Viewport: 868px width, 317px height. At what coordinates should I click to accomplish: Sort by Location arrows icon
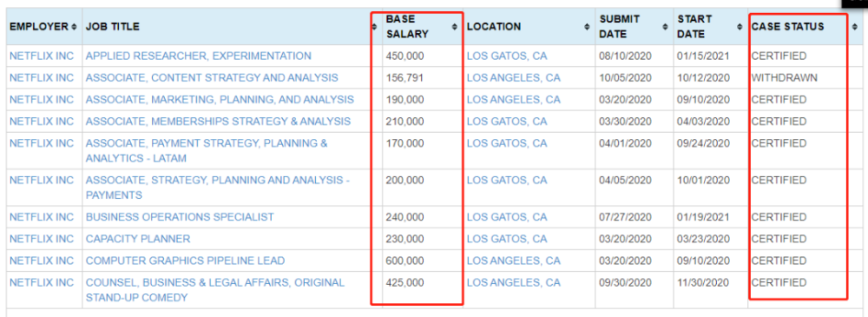click(589, 27)
